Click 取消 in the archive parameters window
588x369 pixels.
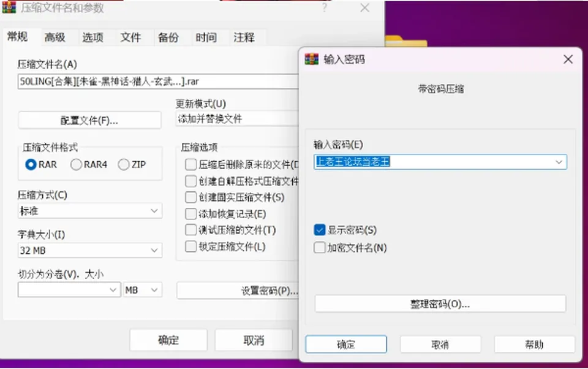[254, 340]
